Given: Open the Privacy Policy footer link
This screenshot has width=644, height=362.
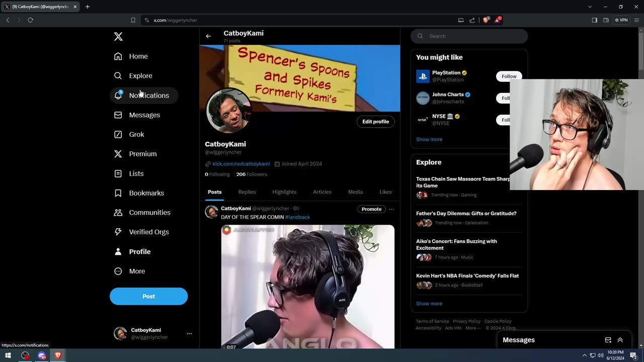Looking at the screenshot, I should [466, 321].
